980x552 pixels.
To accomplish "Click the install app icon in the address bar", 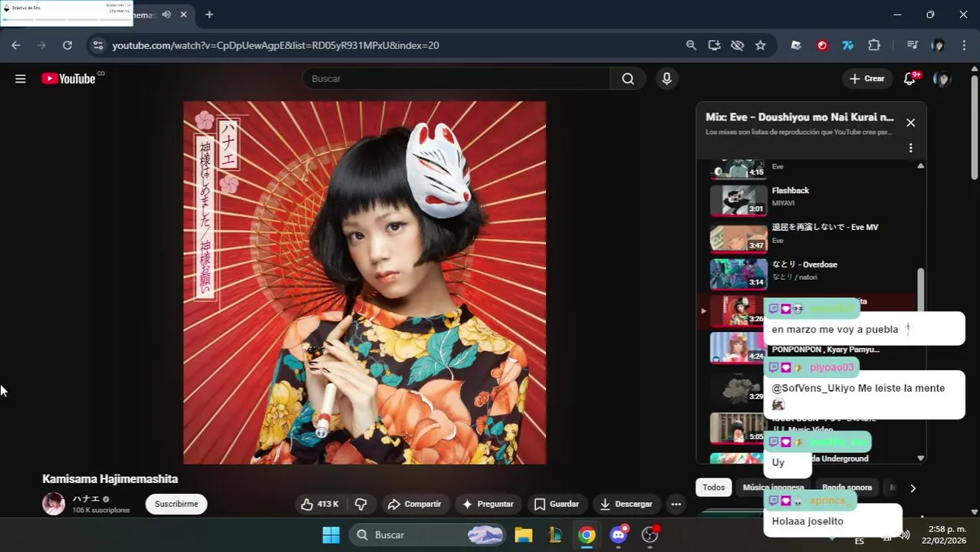I will (714, 45).
